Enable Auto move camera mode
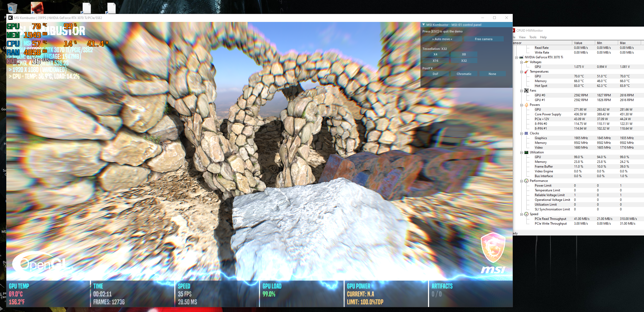This screenshot has height=312, width=644. point(442,39)
